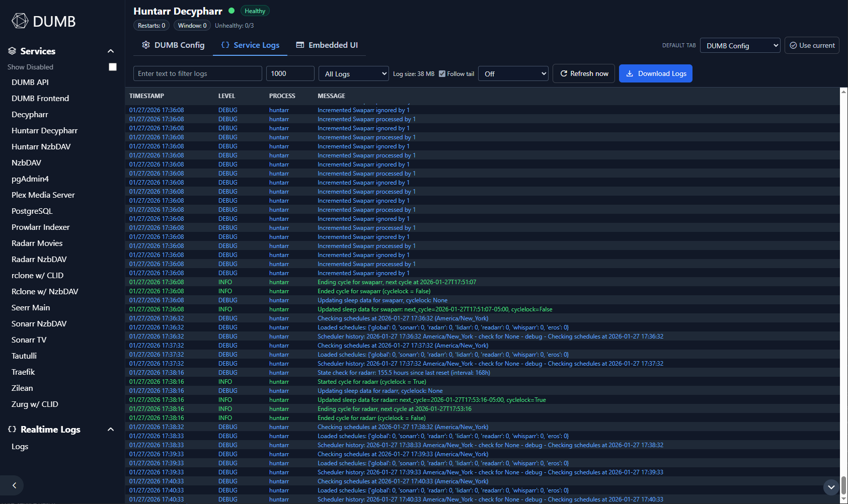Click the download icon inside Download Logs button
This screenshot has height=504, width=848.
point(630,73)
